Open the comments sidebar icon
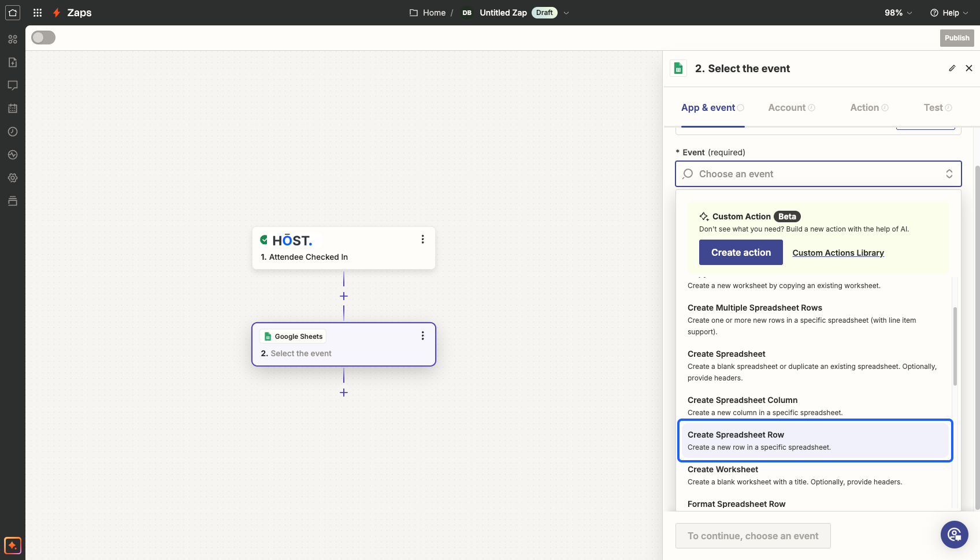 coord(13,85)
